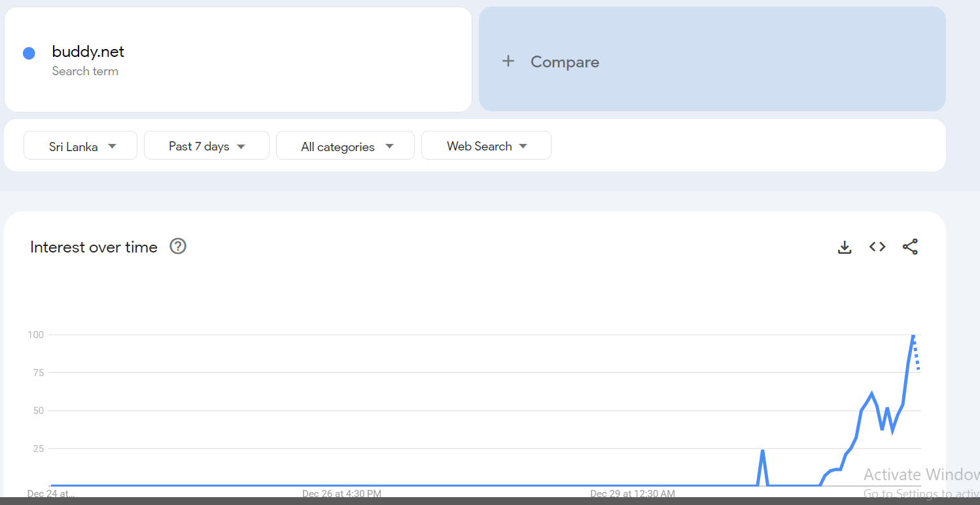Open the Sri Lanka region dropdown
Screen dimensions: 980x505
[x=80, y=146]
